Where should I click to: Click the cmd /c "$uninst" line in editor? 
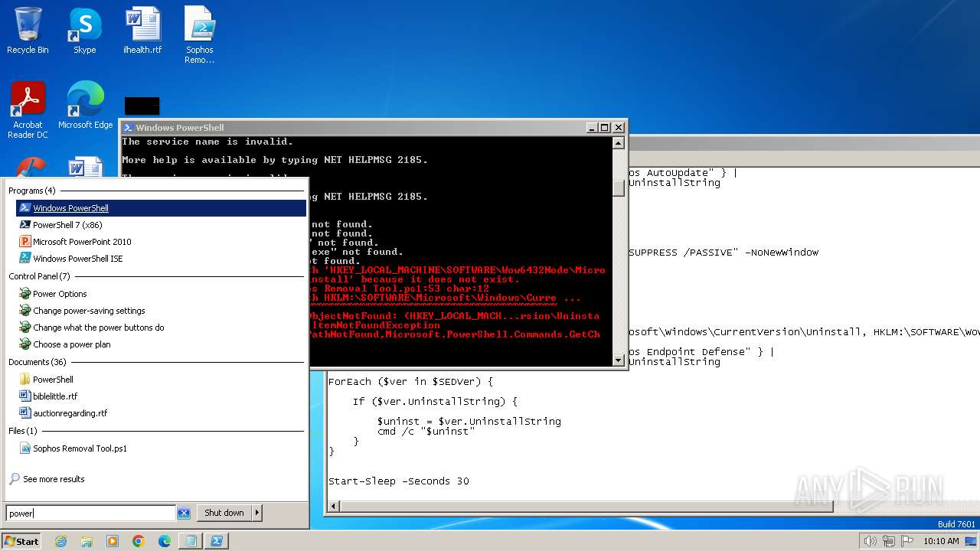[426, 431]
